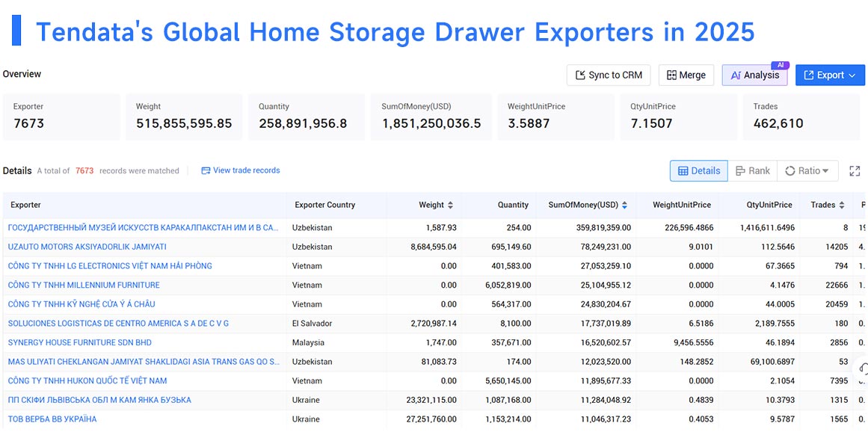Open SYNERGY HOUSE FURNITURE SDN BHD link
Screen dimensions: 868x435
(x=80, y=342)
